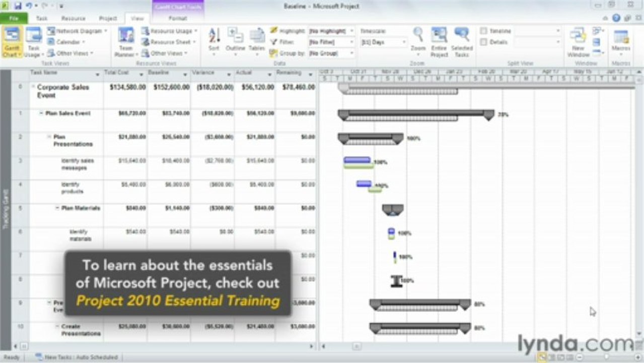Open Microsoft Project Help icon
This screenshot has width=644, height=363.
(617, 18)
